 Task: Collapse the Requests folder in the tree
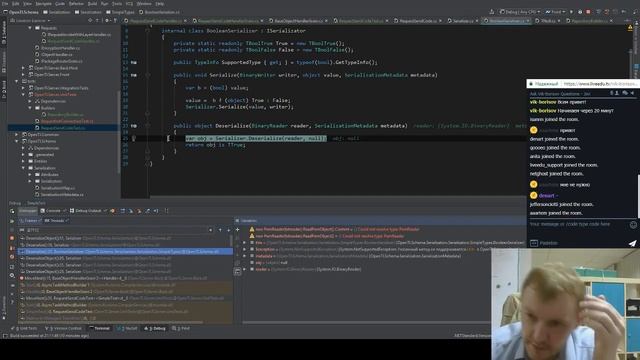click(x=30, y=28)
